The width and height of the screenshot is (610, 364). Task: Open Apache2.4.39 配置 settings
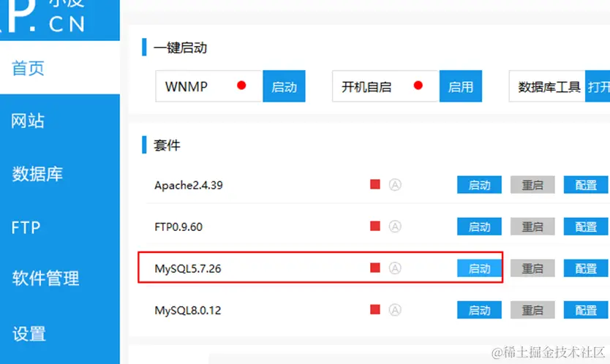click(x=586, y=185)
